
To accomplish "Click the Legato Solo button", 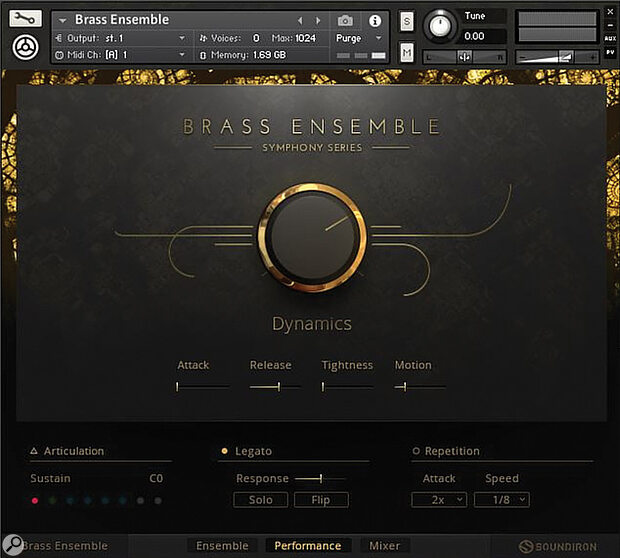I will 261,500.
